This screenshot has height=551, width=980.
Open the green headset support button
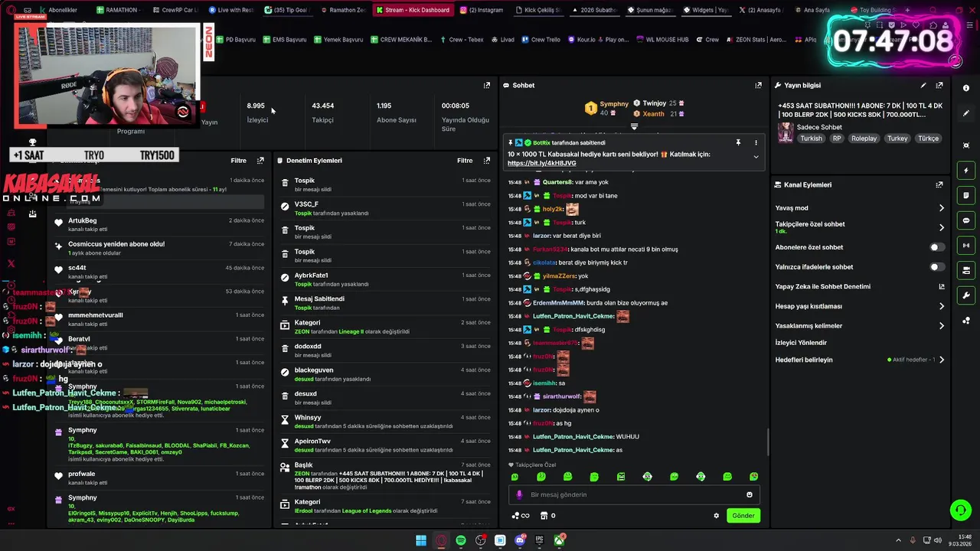point(960,510)
